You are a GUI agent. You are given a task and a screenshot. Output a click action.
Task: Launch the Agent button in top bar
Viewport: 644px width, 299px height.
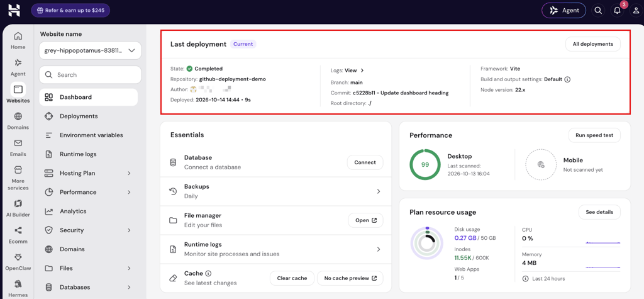pyautogui.click(x=564, y=10)
